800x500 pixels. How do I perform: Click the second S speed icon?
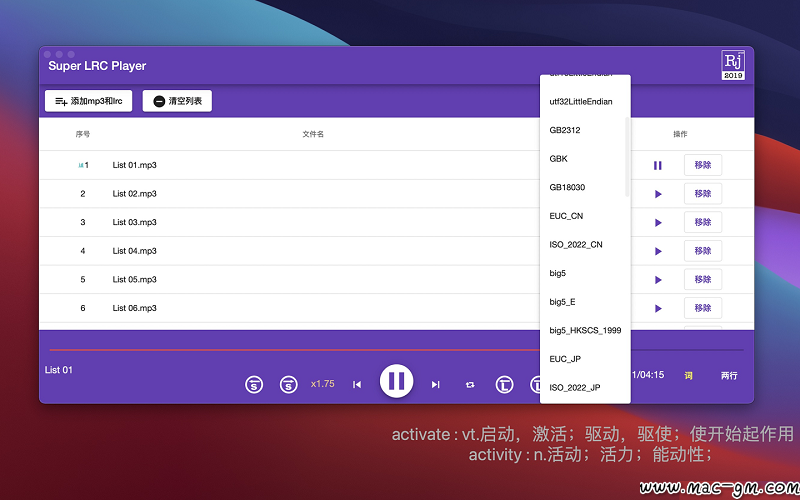288,384
